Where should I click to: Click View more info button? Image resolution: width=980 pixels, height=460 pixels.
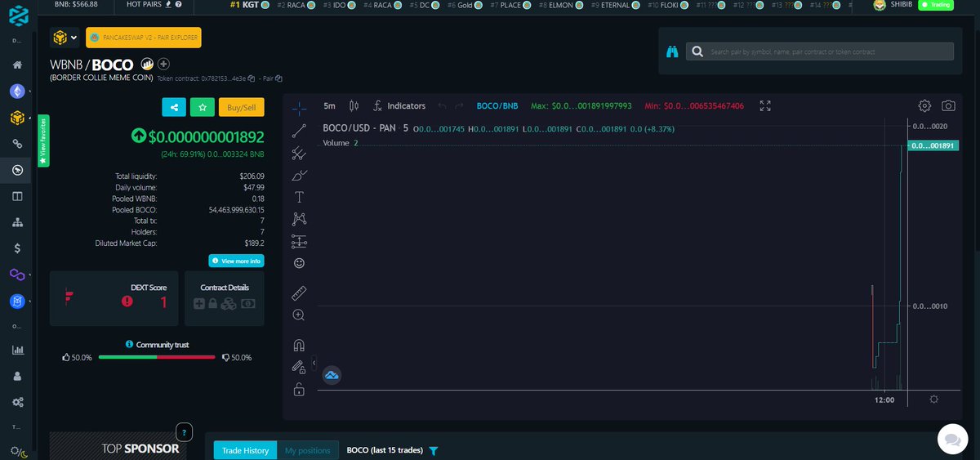pos(236,261)
